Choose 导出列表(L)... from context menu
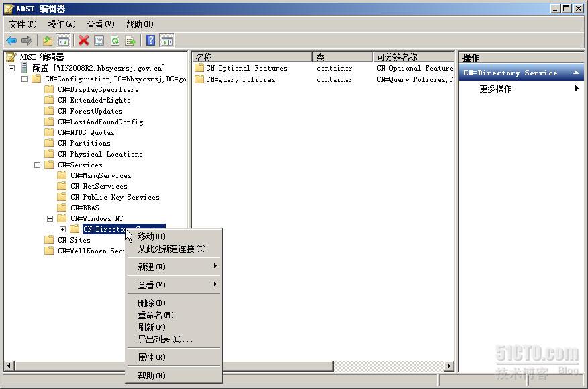 pyautogui.click(x=174, y=339)
